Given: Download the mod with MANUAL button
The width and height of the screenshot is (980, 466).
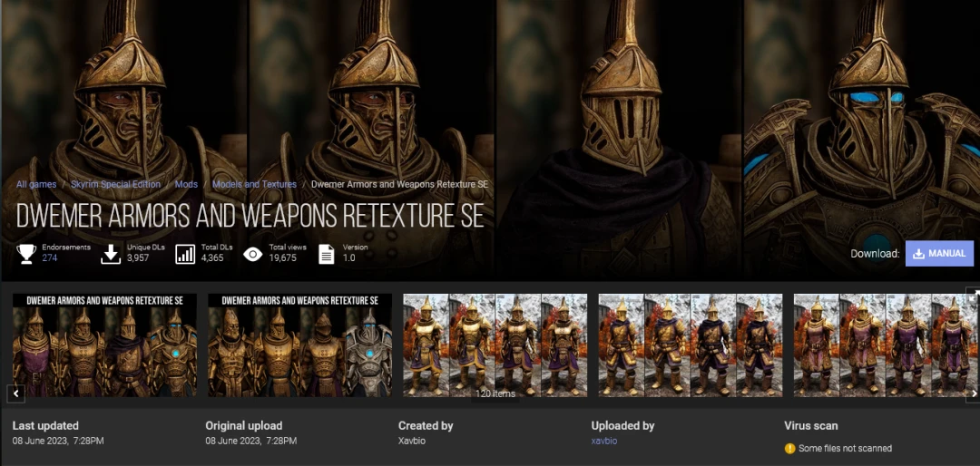Looking at the screenshot, I should pyautogui.click(x=939, y=254).
